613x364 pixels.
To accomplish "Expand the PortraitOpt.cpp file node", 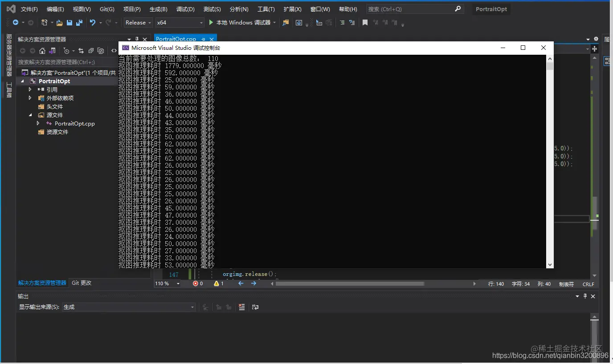I will (x=38, y=123).
